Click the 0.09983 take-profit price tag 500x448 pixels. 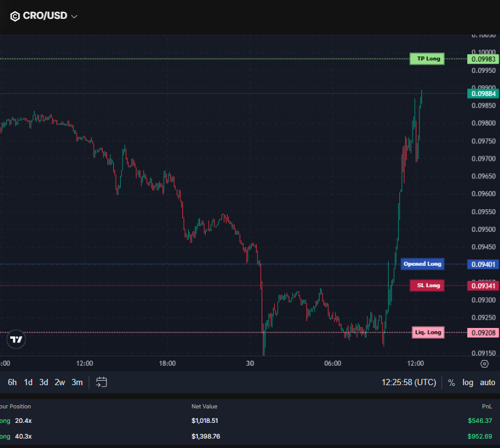coord(483,59)
